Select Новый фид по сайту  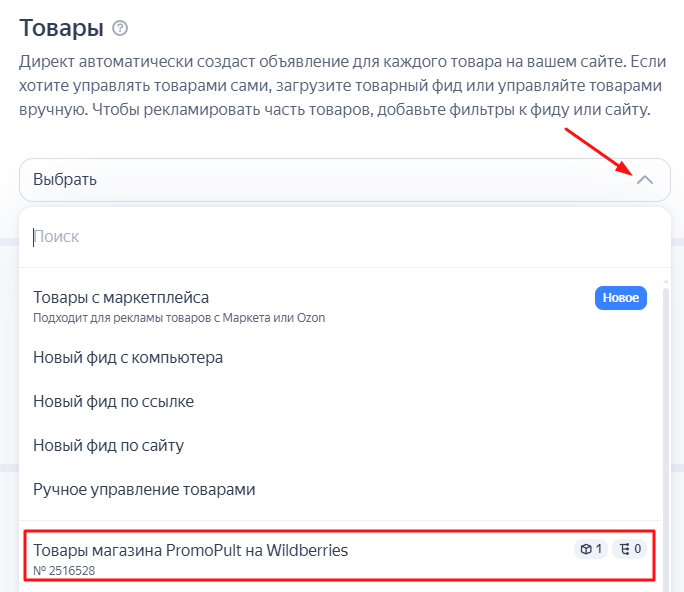(340, 445)
